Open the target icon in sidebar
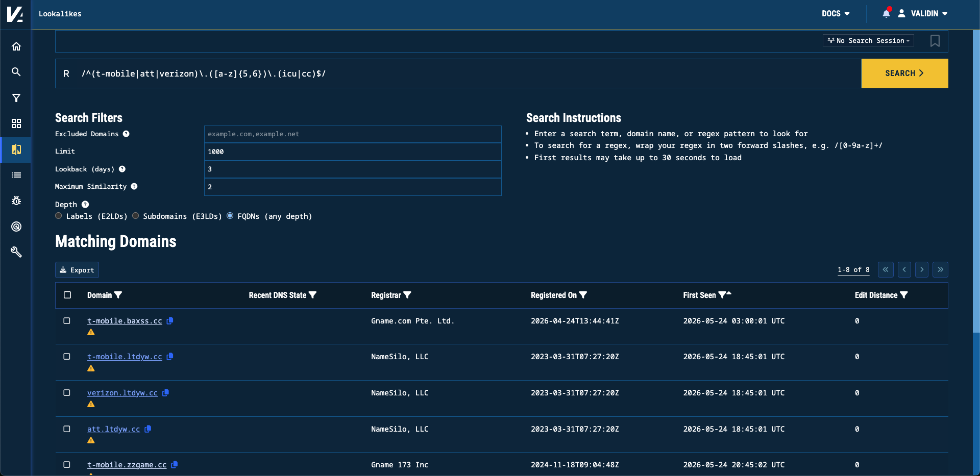The height and width of the screenshot is (476, 980). tap(16, 227)
